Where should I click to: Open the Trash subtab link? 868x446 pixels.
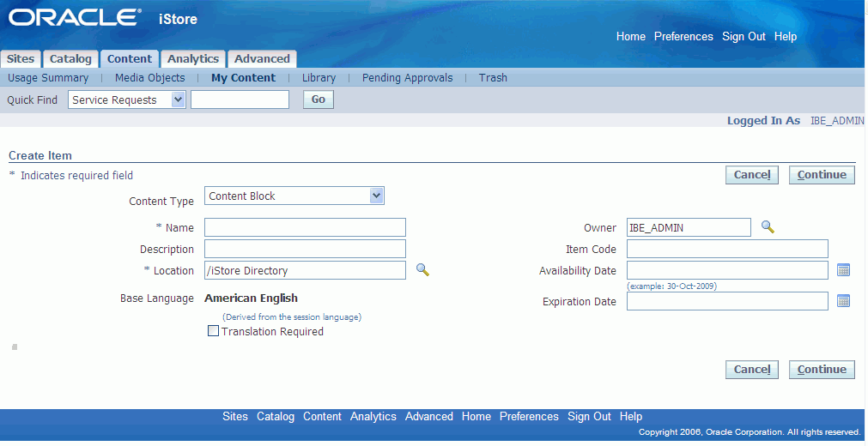(x=493, y=78)
